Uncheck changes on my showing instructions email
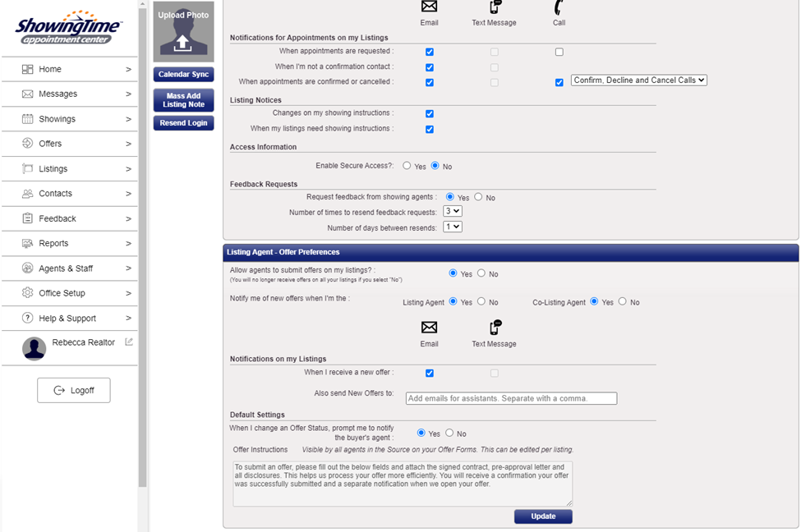This screenshot has height=532, width=801. pos(430,114)
